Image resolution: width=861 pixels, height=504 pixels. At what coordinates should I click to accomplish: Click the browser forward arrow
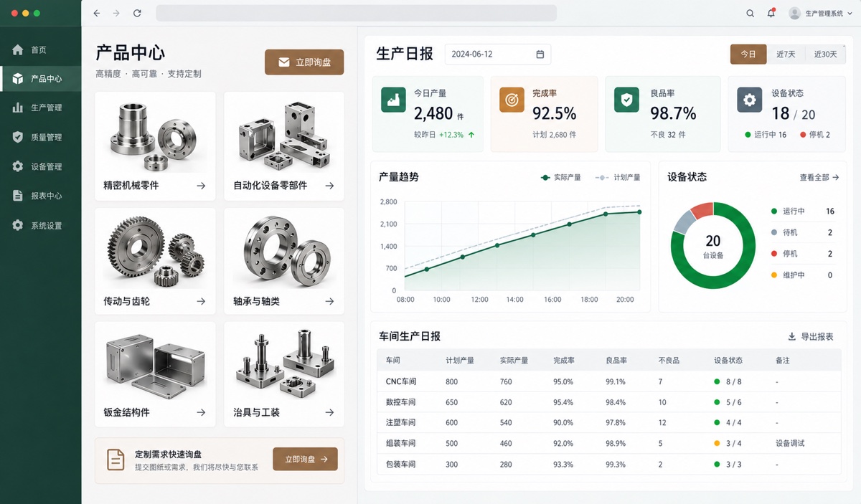[116, 13]
